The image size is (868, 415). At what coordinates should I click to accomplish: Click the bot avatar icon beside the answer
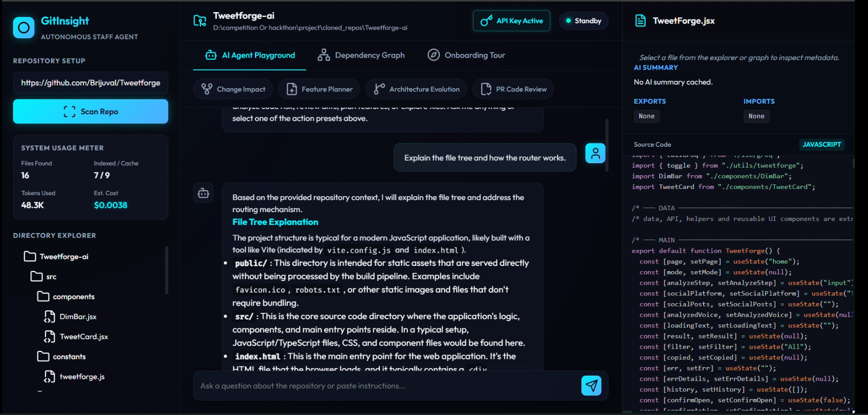tap(203, 193)
